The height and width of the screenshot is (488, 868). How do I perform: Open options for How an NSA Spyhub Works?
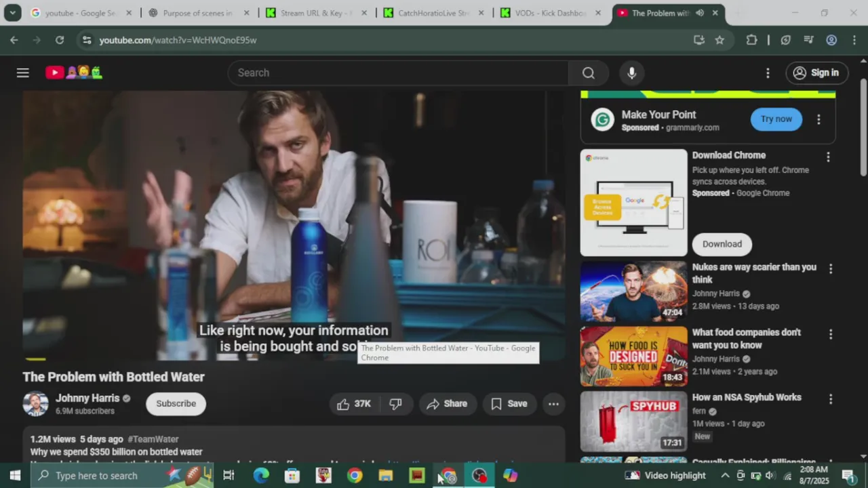(x=831, y=399)
